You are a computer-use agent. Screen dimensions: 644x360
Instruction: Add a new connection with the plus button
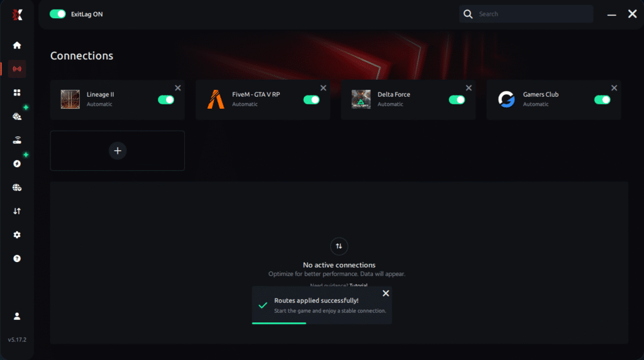click(118, 151)
